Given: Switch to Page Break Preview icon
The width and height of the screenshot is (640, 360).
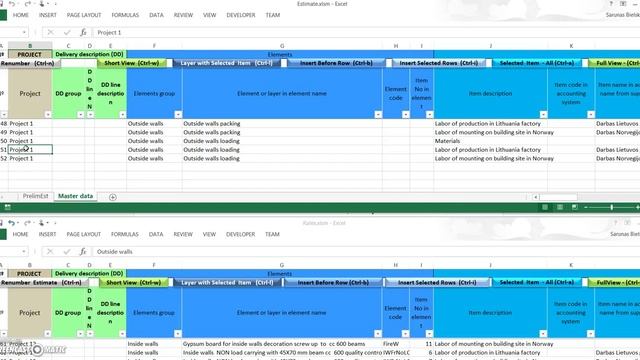Looking at the screenshot, I should point(574,207).
